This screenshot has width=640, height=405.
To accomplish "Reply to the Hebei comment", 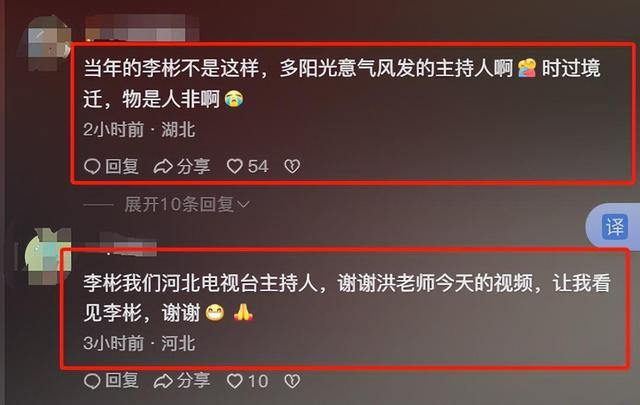I will (x=111, y=381).
